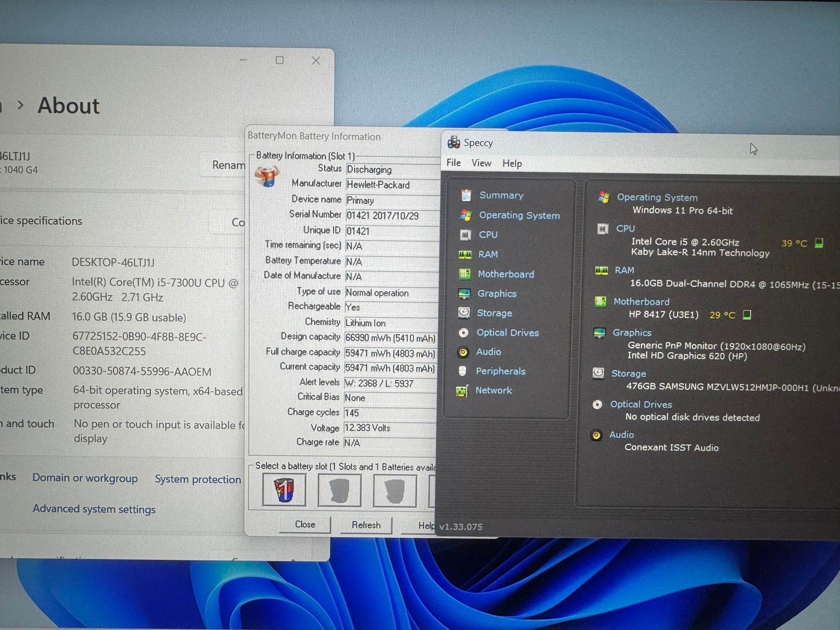The height and width of the screenshot is (630, 840).
Task: Open the Help menu in Speccy
Action: coord(512,164)
